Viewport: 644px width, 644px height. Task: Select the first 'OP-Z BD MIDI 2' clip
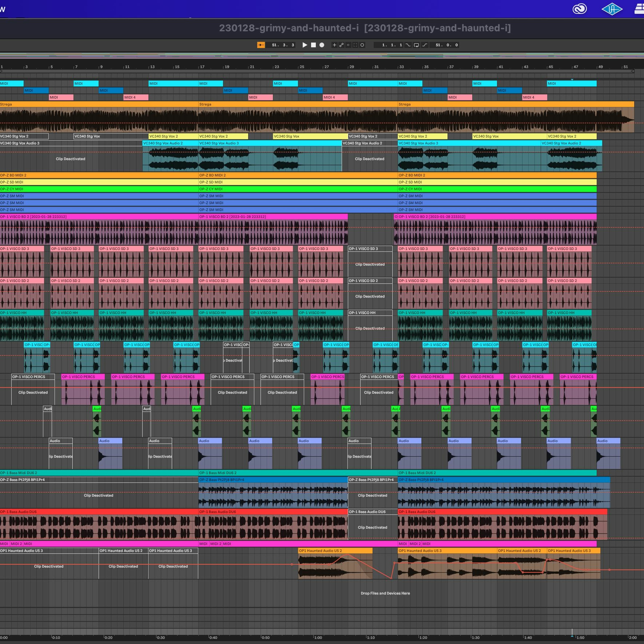[99, 175]
